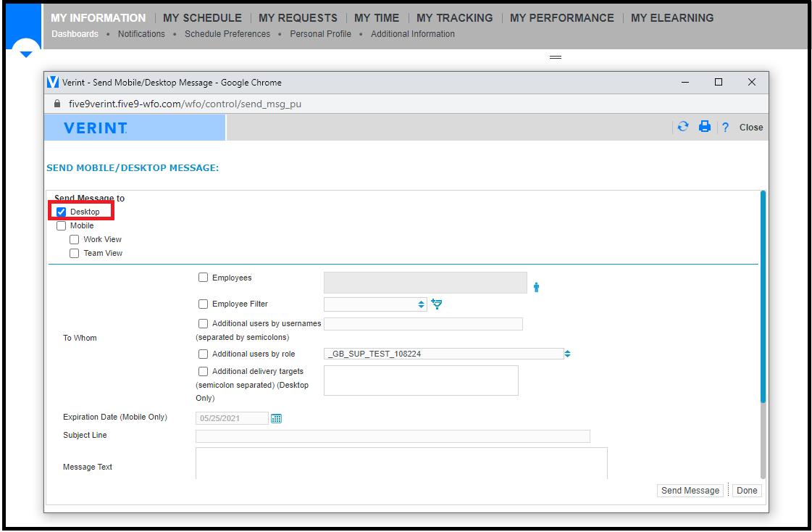Tick the Employee Filter checkbox

point(203,304)
